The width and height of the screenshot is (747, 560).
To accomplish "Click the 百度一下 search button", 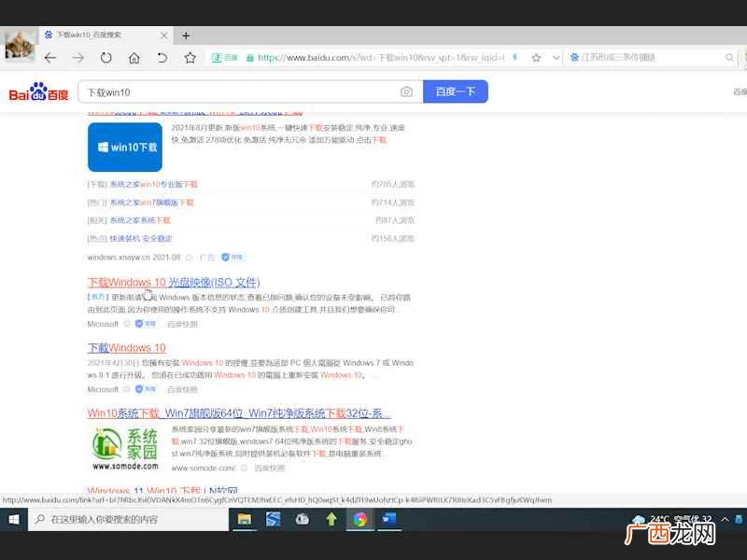I will (455, 91).
